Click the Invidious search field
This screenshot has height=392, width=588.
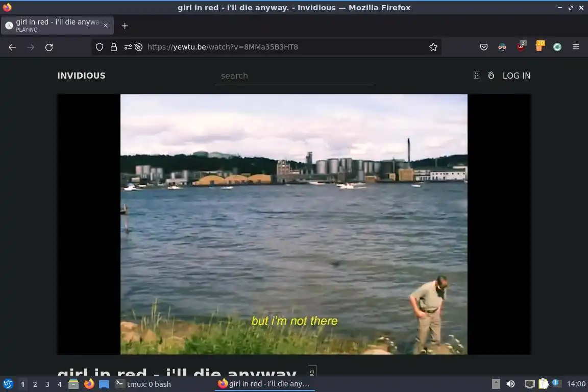pyautogui.click(x=295, y=76)
